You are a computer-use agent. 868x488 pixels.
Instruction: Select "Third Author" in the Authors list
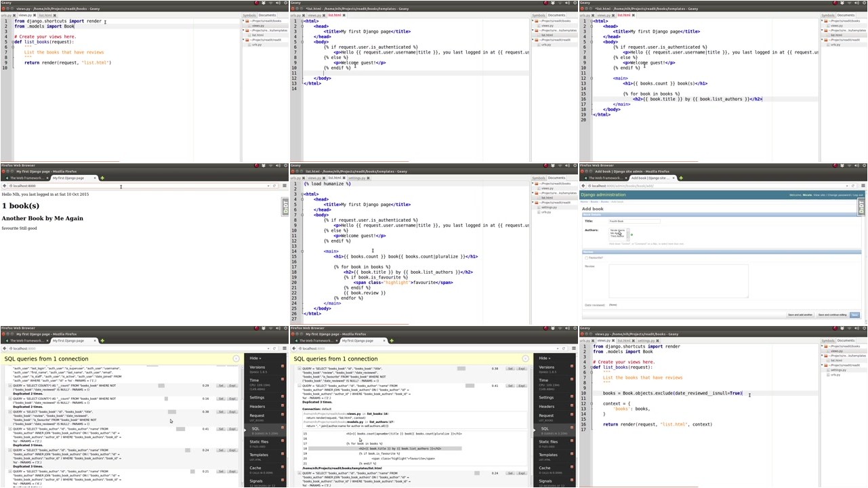[x=617, y=236]
